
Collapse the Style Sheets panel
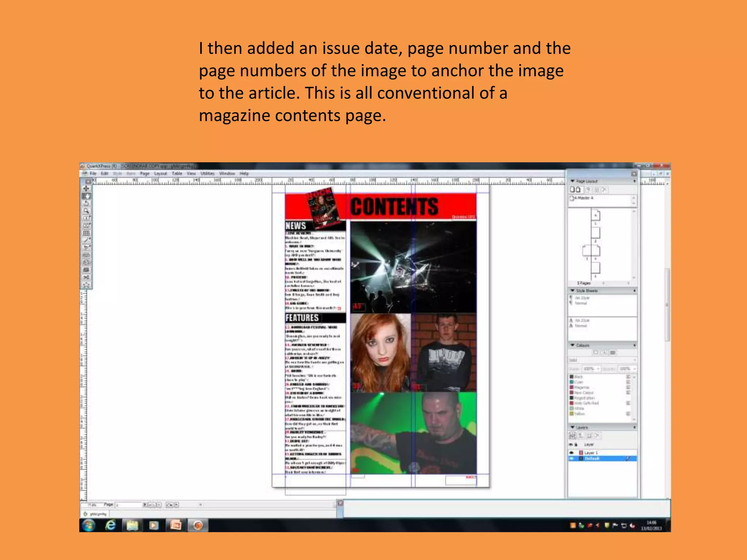tap(572, 291)
